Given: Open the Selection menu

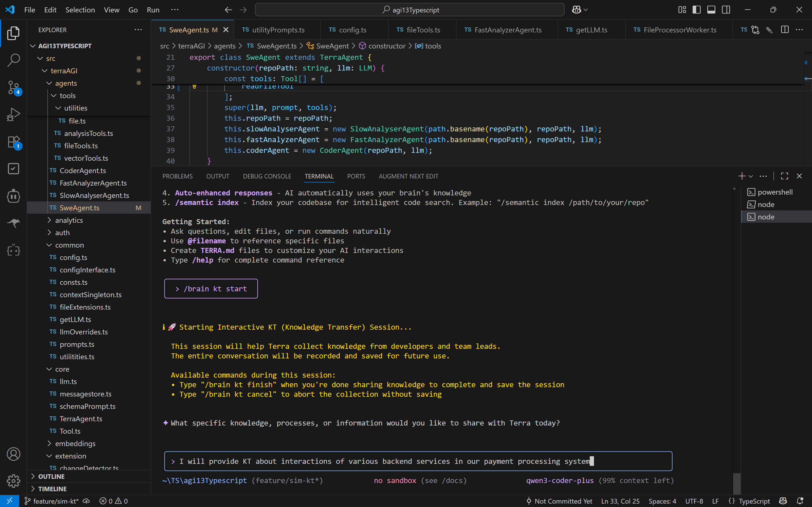Looking at the screenshot, I should (80, 10).
